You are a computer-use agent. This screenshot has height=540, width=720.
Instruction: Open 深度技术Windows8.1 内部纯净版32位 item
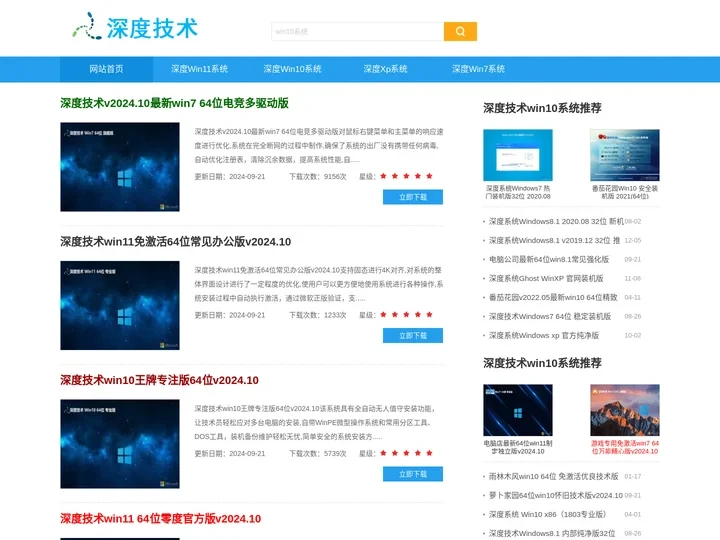[x=551, y=533]
